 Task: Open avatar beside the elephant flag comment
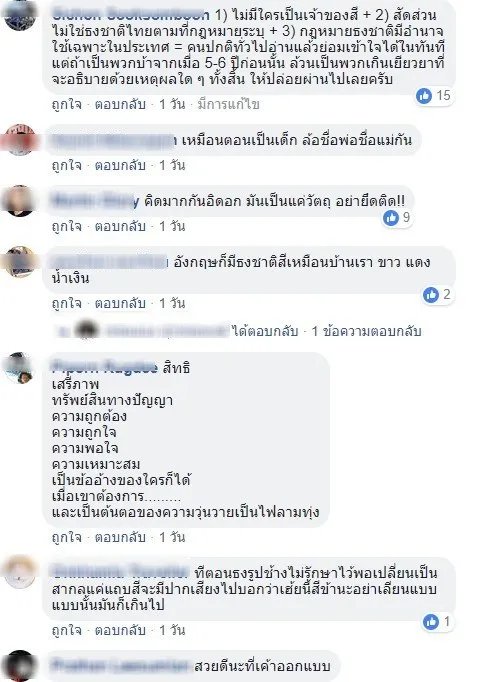pyautogui.click(x=20, y=572)
